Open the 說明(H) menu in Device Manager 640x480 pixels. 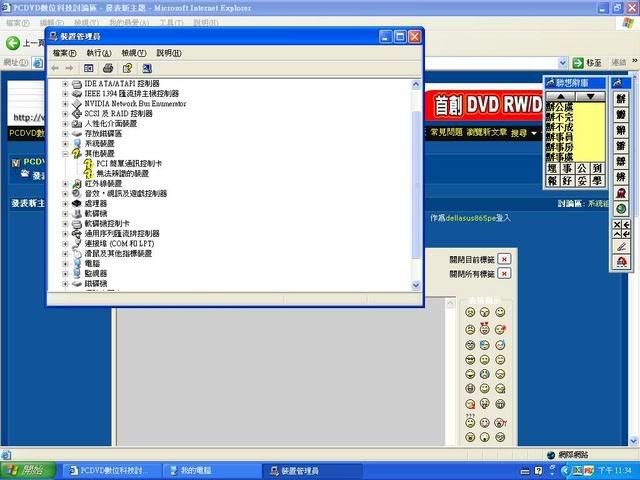[x=169, y=53]
